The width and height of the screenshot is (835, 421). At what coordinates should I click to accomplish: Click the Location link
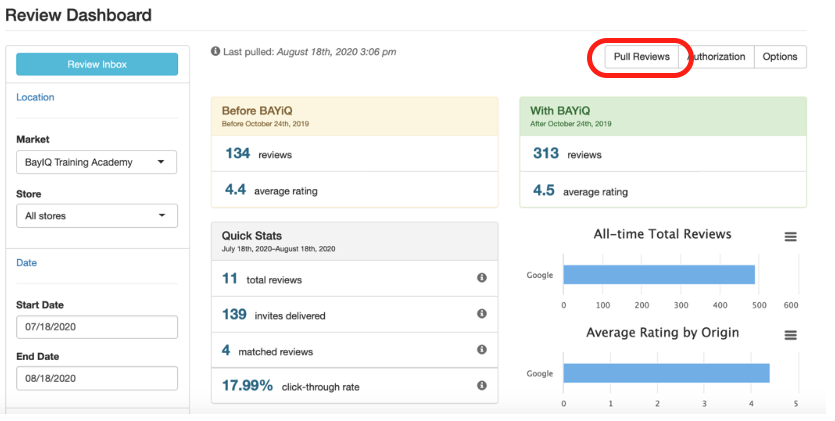(35, 97)
